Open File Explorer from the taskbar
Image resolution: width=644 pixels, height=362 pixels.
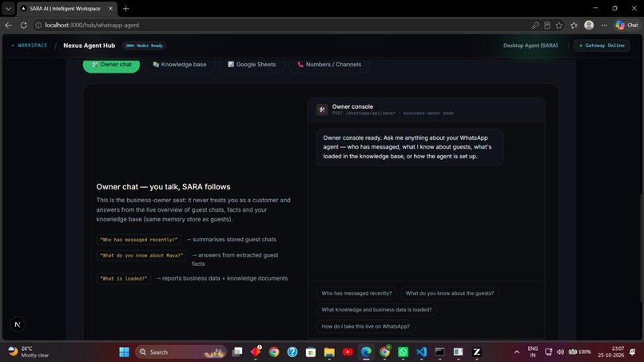[x=329, y=352]
